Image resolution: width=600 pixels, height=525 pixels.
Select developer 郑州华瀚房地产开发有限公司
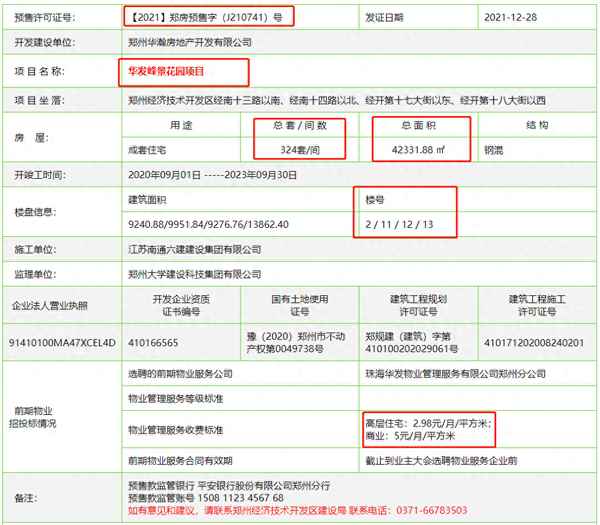click(190, 42)
